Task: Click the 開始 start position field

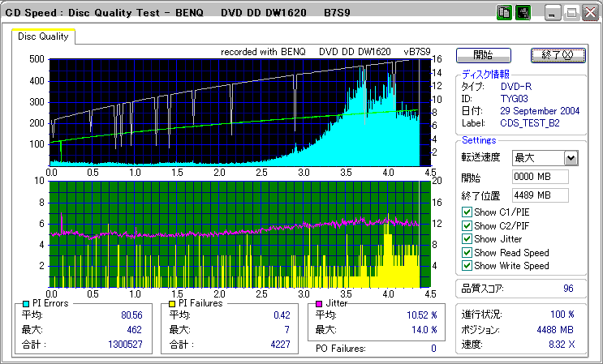Action: (540, 177)
